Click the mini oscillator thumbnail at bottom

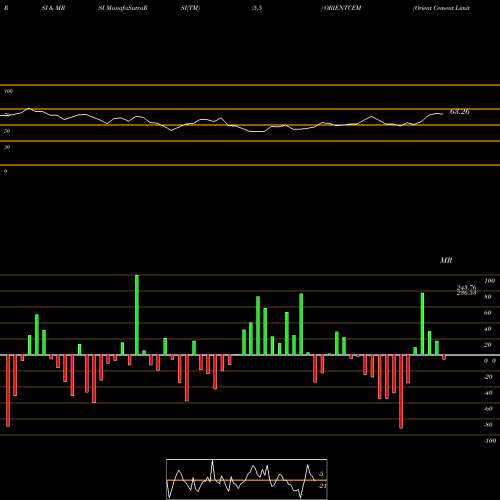pos(247,479)
